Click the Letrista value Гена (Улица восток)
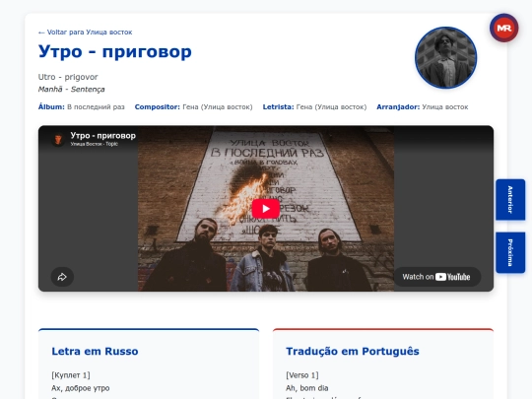 331,106
